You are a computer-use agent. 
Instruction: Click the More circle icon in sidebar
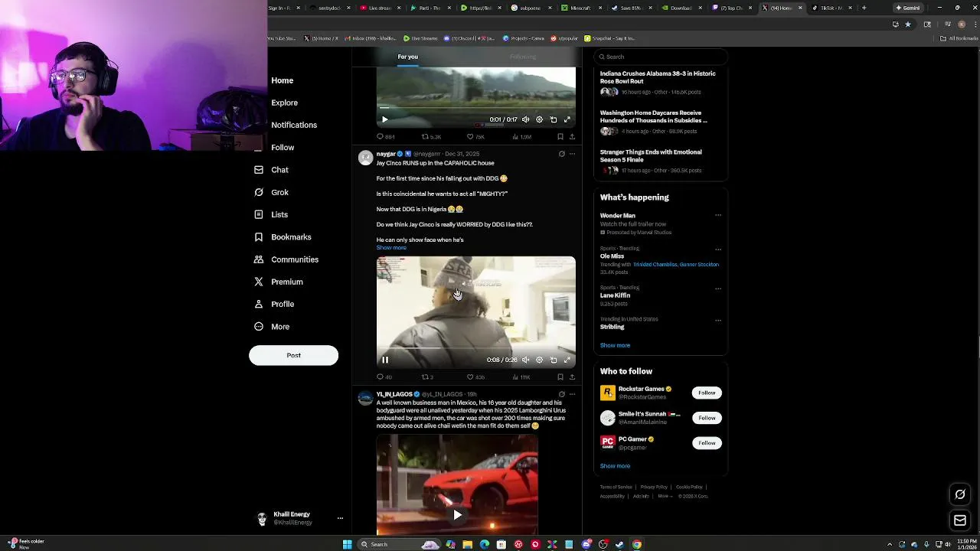click(x=259, y=327)
